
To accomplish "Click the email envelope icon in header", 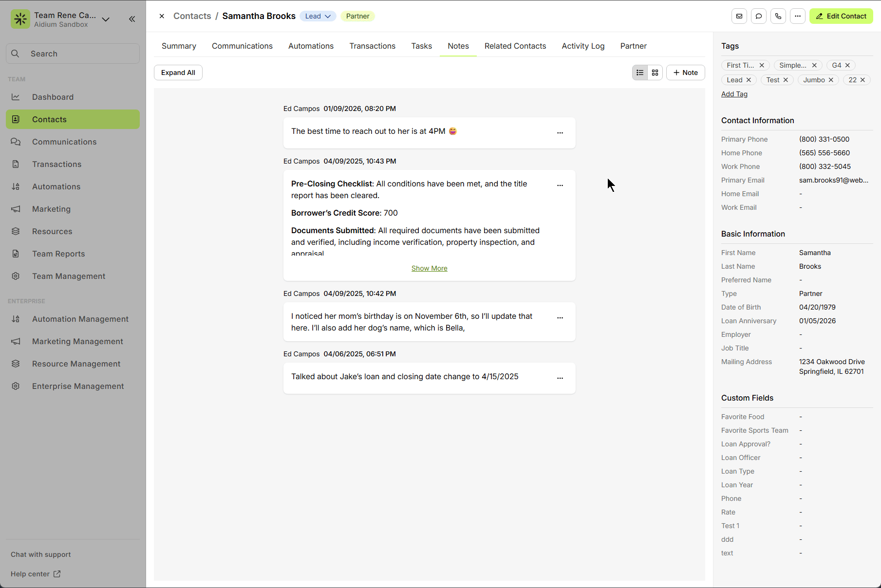I will (x=739, y=16).
